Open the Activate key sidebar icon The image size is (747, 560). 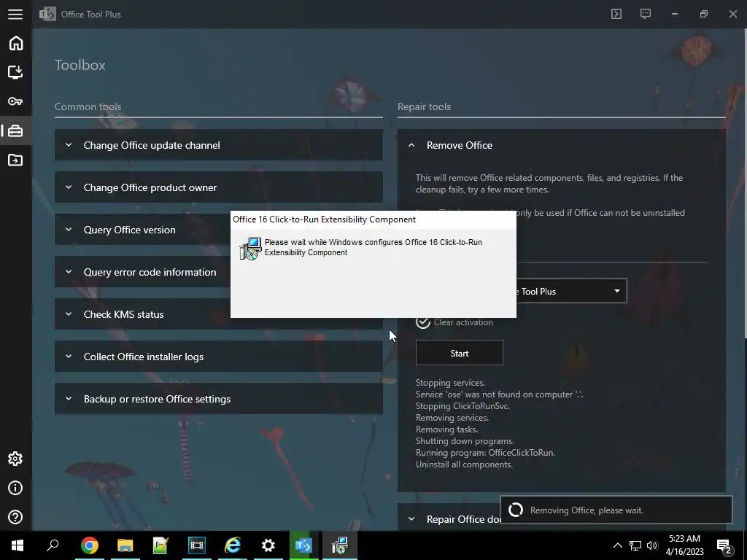[15, 101]
